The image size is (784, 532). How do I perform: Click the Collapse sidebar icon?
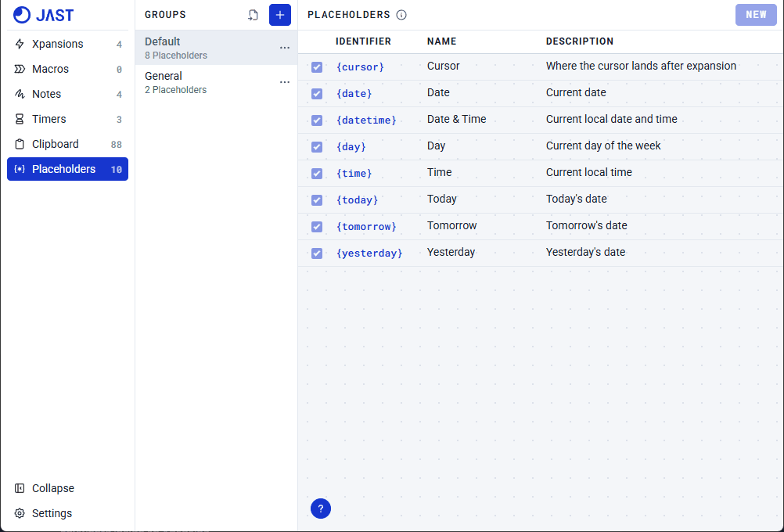20,488
